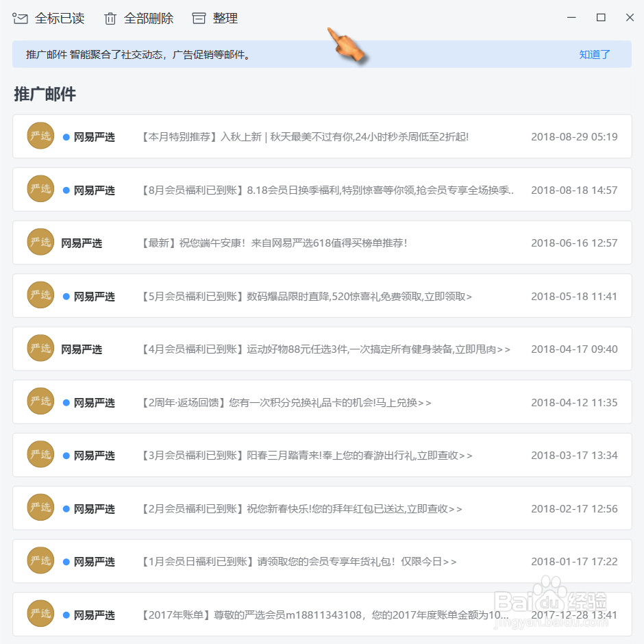This screenshot has width=644, height=644.
Task: Click the organize archive box icon
Action: pos(199,18)
